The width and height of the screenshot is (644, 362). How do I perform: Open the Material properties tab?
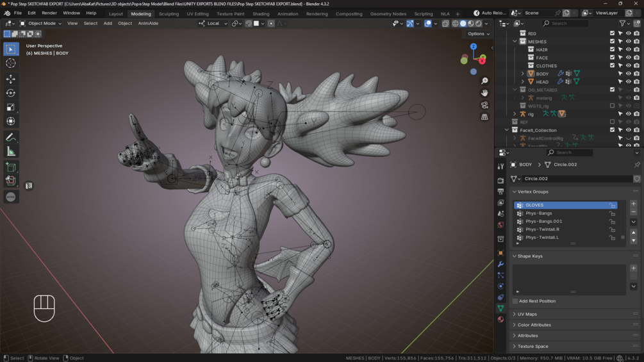pos(500,319)
